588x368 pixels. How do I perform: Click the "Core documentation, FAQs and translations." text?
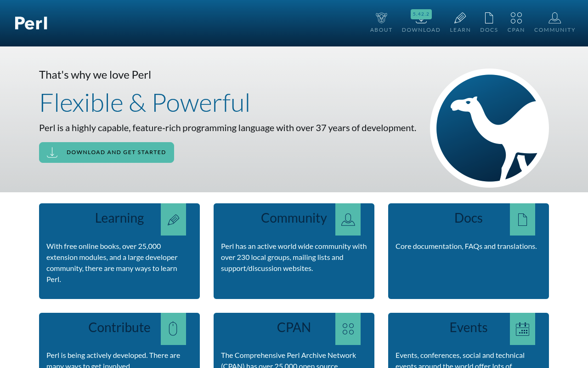tap(466, 246)
